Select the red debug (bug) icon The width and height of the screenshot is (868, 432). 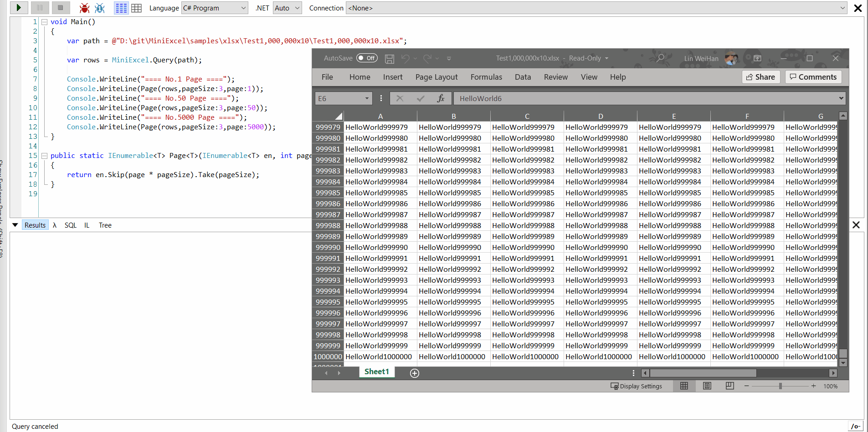[84, 8]
